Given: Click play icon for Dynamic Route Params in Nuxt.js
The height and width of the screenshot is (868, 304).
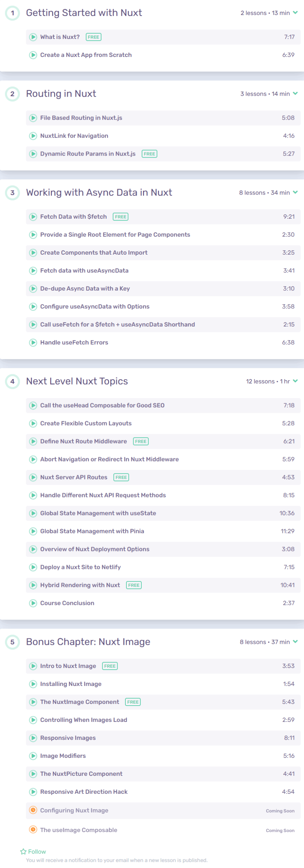Looking at the screenshot, I should click(x=33, y=154).
